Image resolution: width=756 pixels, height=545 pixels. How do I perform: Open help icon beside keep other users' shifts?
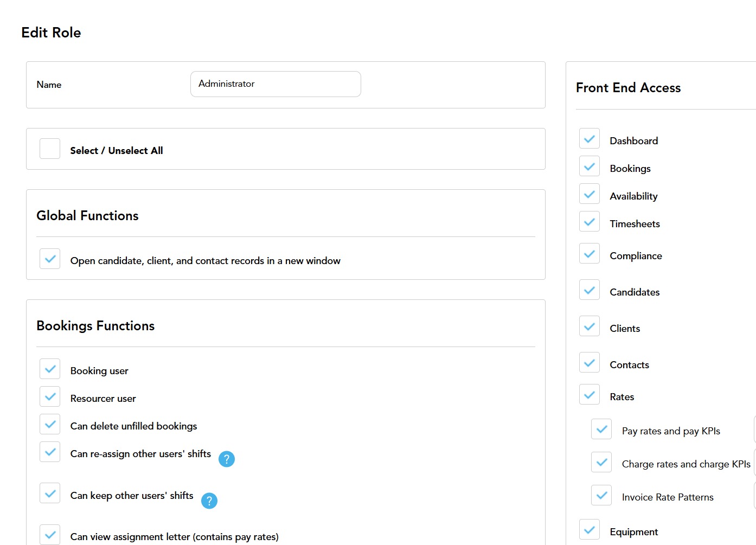pyautogui.click(x=209, y=501)
